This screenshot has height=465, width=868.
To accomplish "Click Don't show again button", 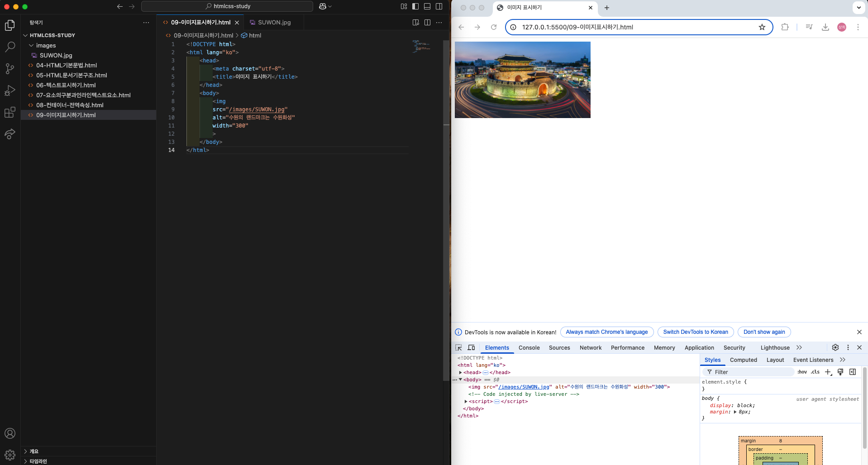I will coord(764,332).
